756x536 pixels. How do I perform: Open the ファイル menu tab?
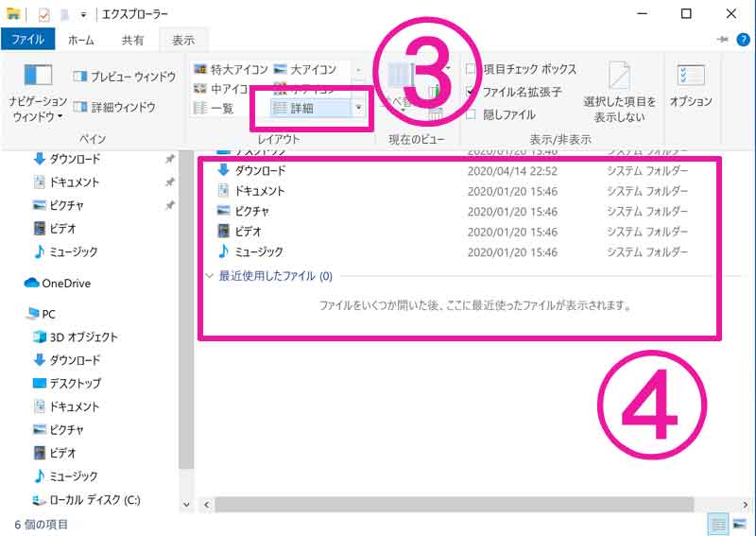click(x=29, y=40)
